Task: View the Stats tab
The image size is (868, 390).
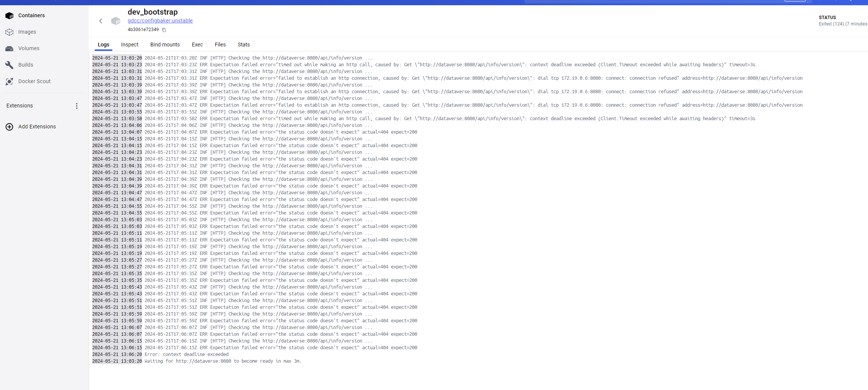Action: (243, 45)
